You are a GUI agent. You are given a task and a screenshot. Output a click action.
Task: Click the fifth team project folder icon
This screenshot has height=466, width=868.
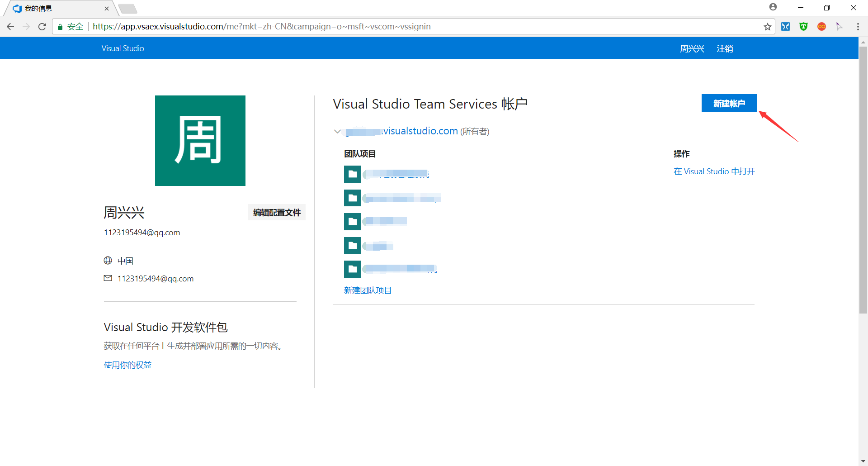(353, 269)
